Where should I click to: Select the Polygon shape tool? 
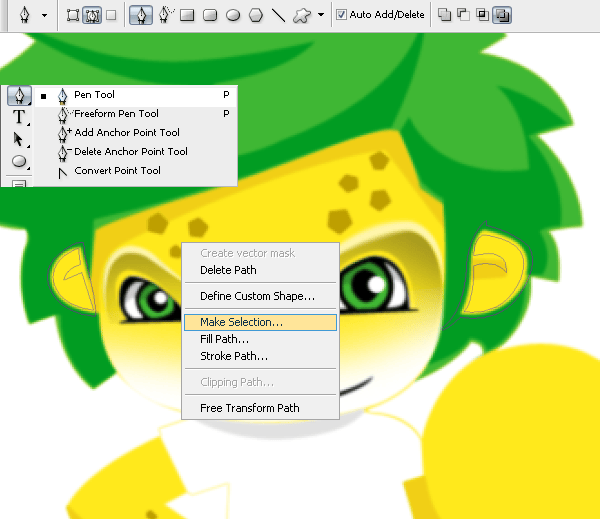[x=256, y=15]
